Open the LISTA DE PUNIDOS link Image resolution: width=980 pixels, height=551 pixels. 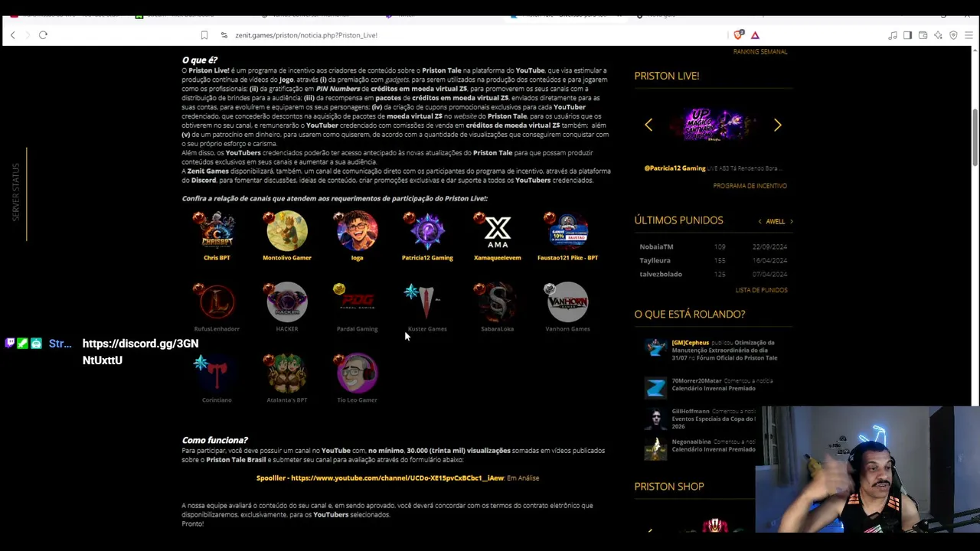pos(761,290)
